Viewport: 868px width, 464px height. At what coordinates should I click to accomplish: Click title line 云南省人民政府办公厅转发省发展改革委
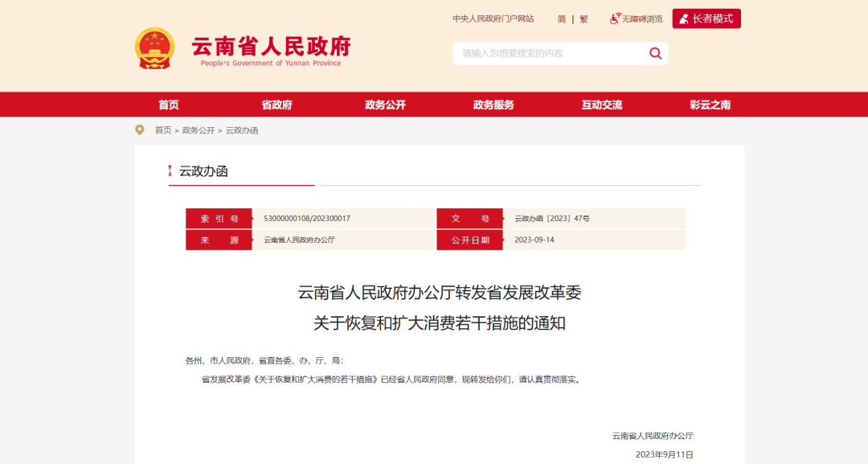tap(440, 293)
